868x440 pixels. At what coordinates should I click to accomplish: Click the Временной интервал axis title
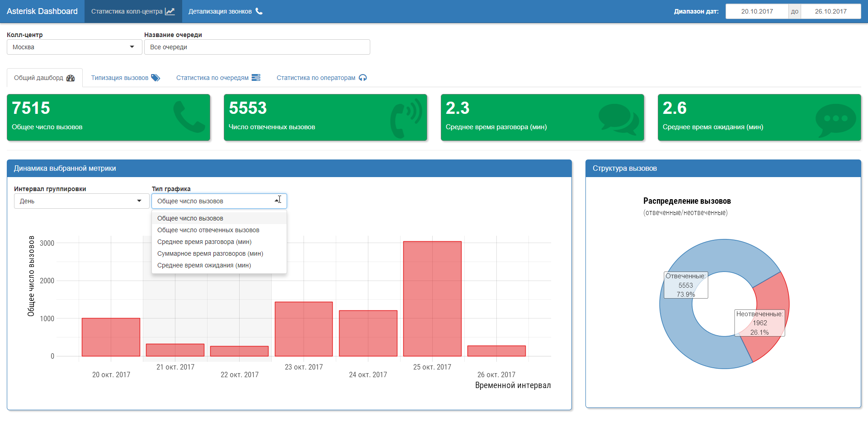513,385
